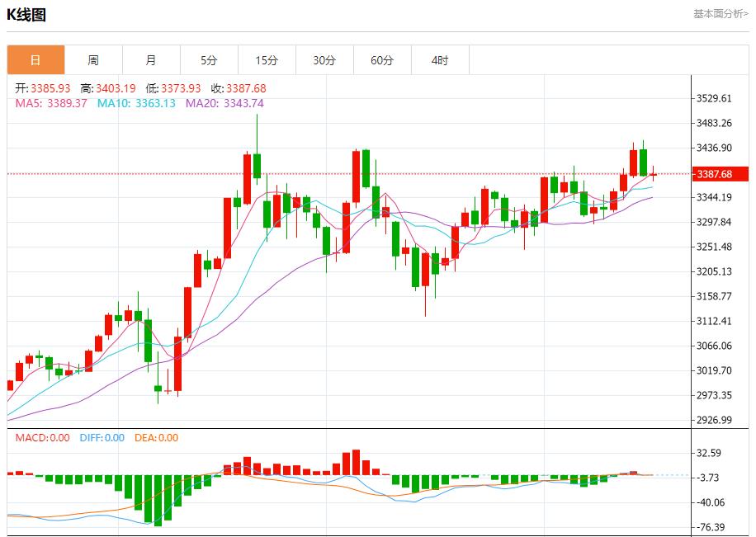This screenshot has height=537, width=756.
Task: Switch to the 60分 interval tab
Action: (382, 60)
